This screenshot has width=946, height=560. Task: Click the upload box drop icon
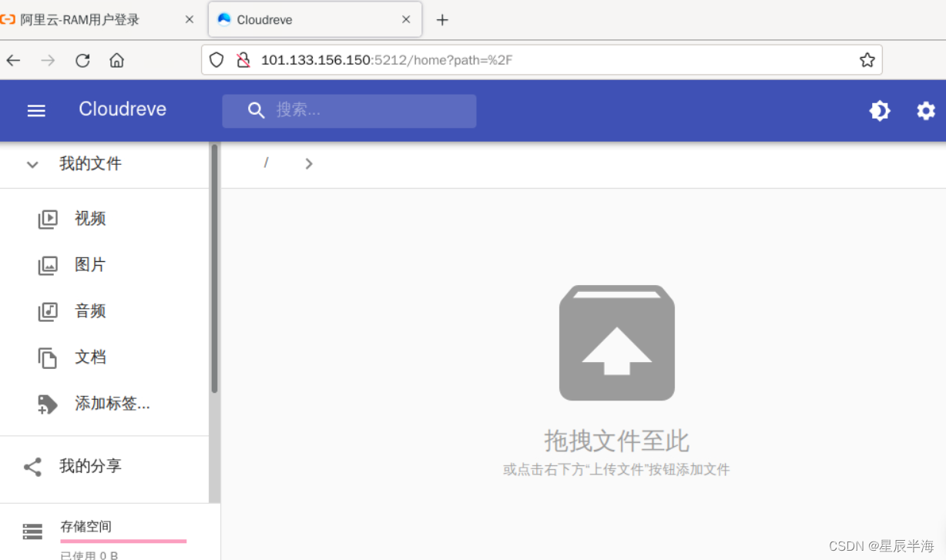tap(617, 343)
